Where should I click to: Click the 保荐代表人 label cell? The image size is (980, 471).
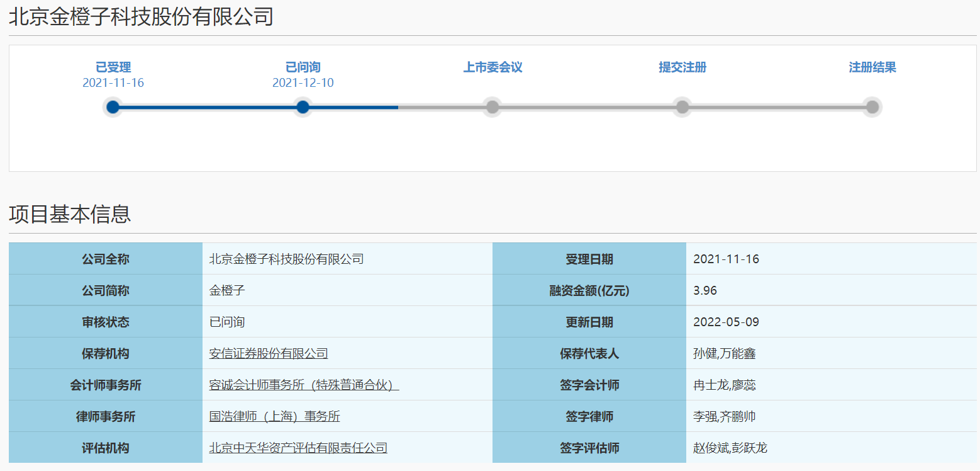589,353
